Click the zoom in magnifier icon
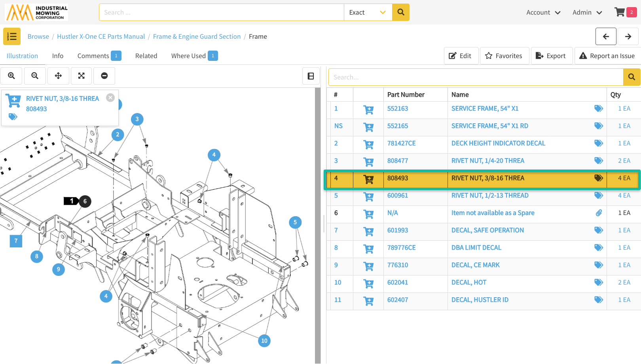This screenshot has height=364, width=641. pyautogui.click(x=11, y=75)
